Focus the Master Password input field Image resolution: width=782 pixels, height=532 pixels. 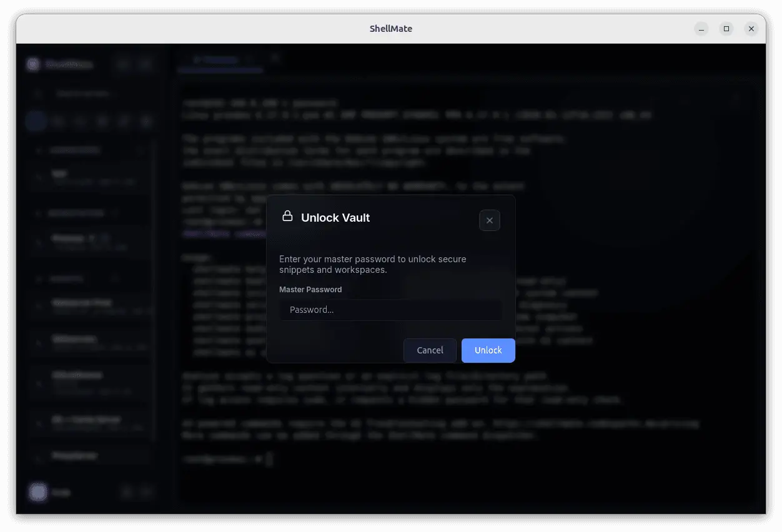pyautogui.click(x=390, y=310)
